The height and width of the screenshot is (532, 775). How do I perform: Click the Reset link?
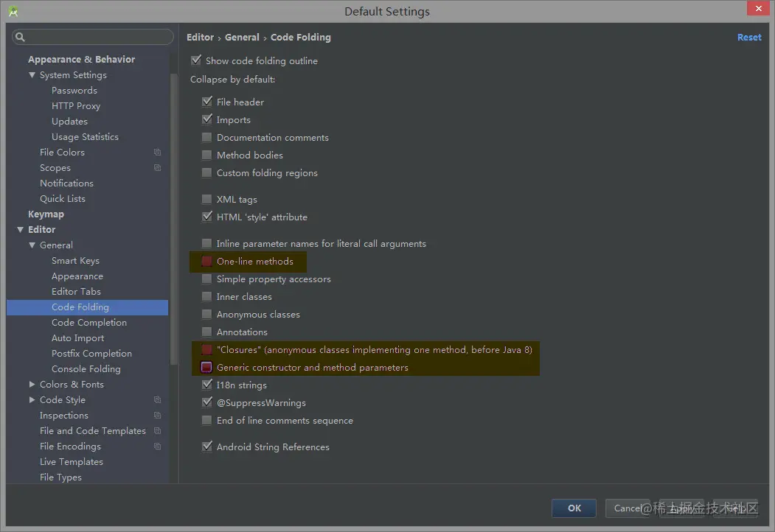(x=749, y=37)
